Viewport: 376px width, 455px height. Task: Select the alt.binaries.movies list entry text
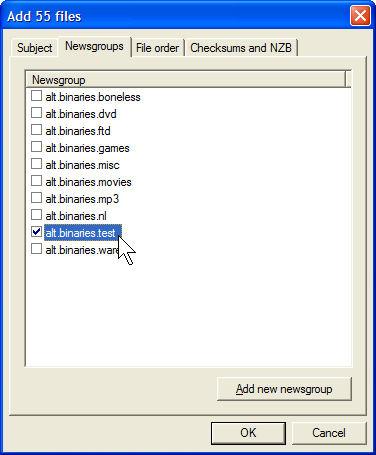(x=88, y=182)
